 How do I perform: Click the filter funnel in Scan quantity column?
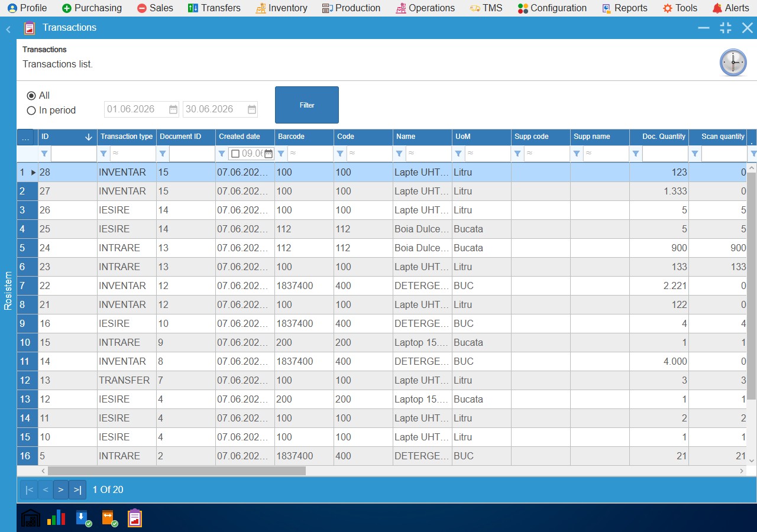click(695, 154)
